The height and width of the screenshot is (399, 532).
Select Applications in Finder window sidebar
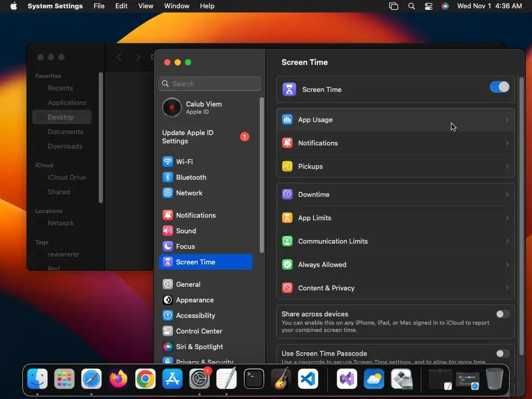click(62, 102)
